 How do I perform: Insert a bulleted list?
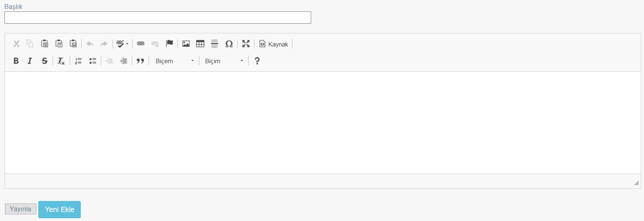(93, 61)
